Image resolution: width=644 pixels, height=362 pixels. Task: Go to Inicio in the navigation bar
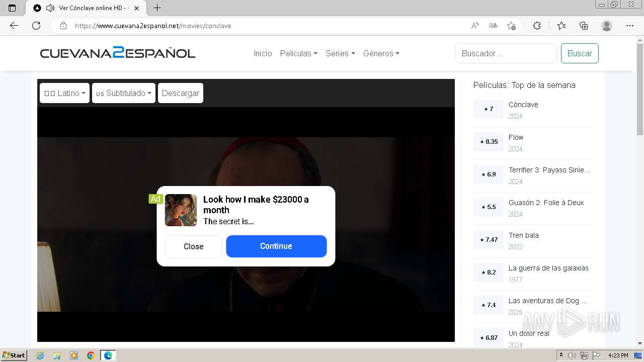pyautogui.click(x=263, y=53)
